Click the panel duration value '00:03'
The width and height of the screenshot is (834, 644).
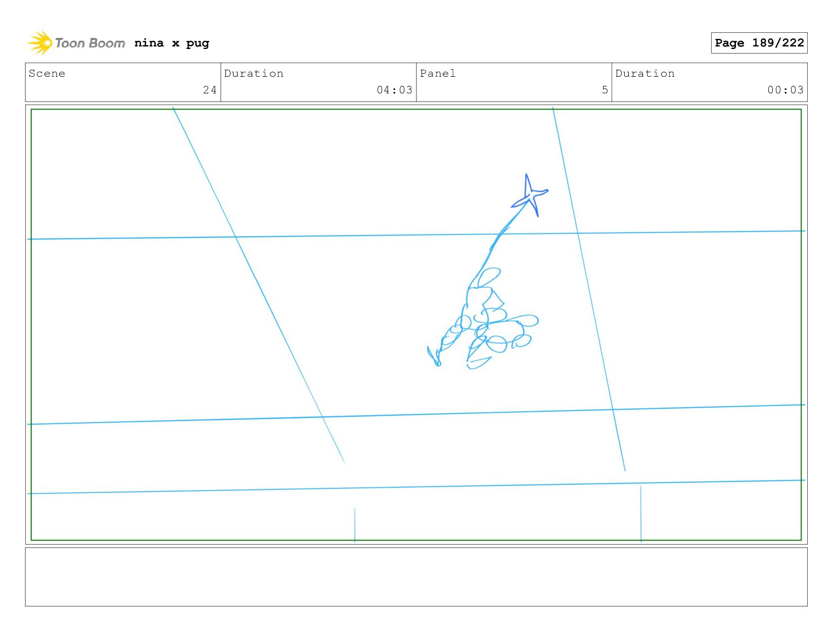(785, 90)
